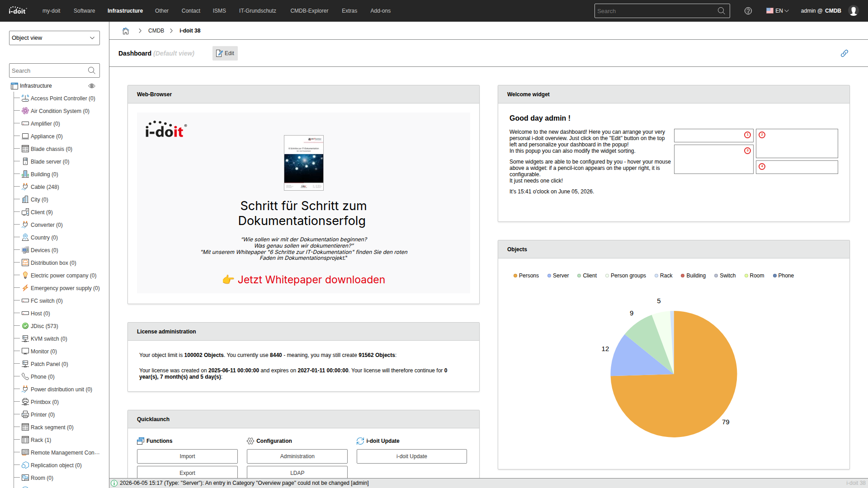Viewport: 868px width, 488px height.
Task: Select Rack (1) in the tree
Action: pos(41,440)
